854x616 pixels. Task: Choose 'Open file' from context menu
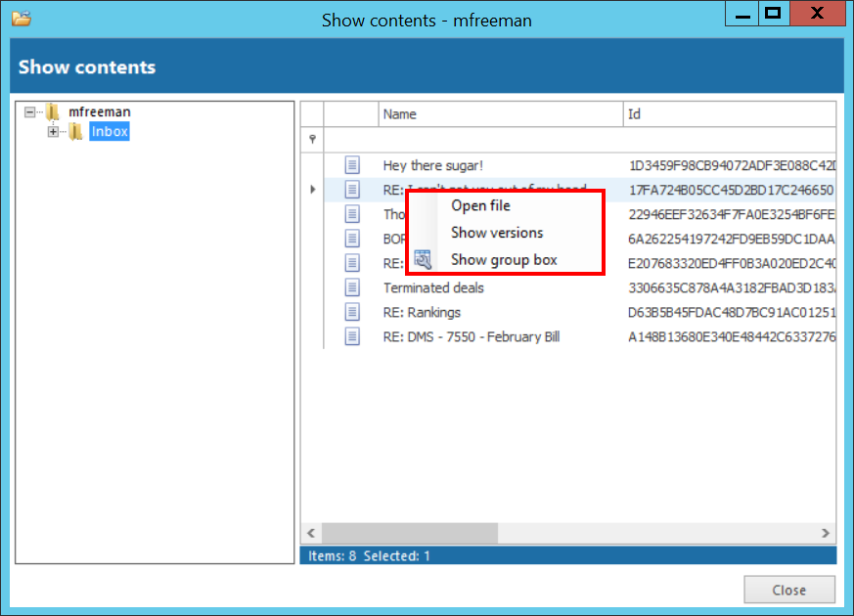(480, 205)
